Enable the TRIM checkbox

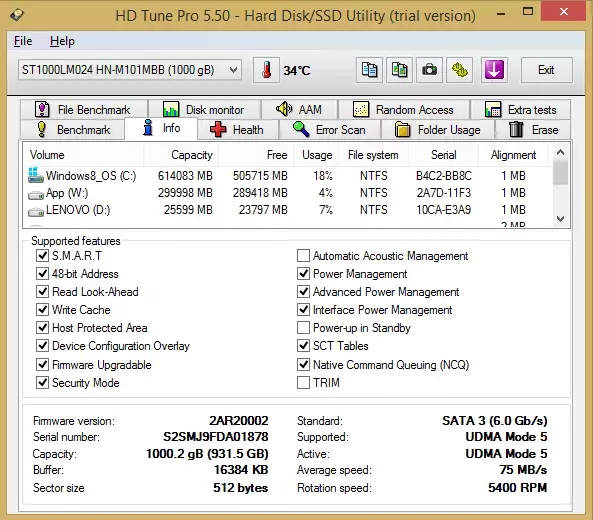(303, 383)
